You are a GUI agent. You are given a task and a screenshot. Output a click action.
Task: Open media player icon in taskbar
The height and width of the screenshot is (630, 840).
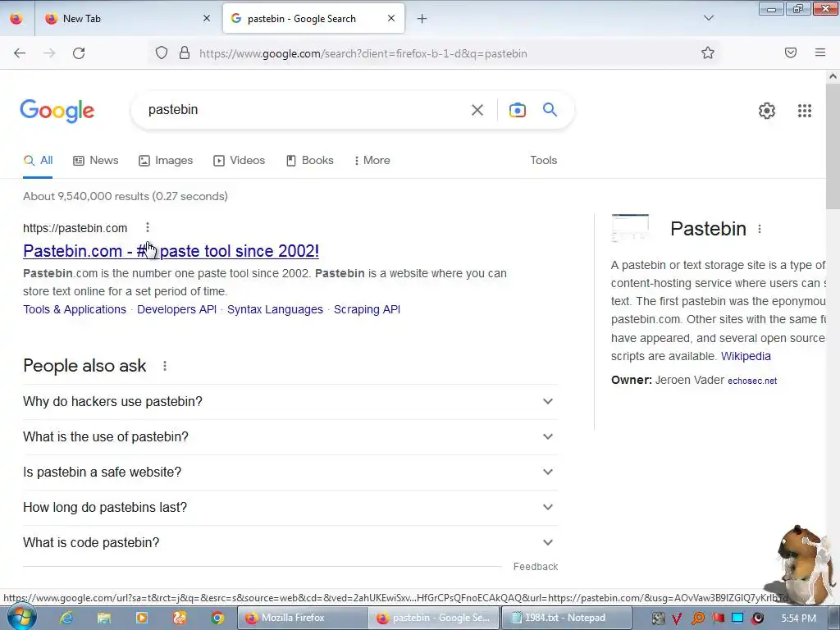142,618
